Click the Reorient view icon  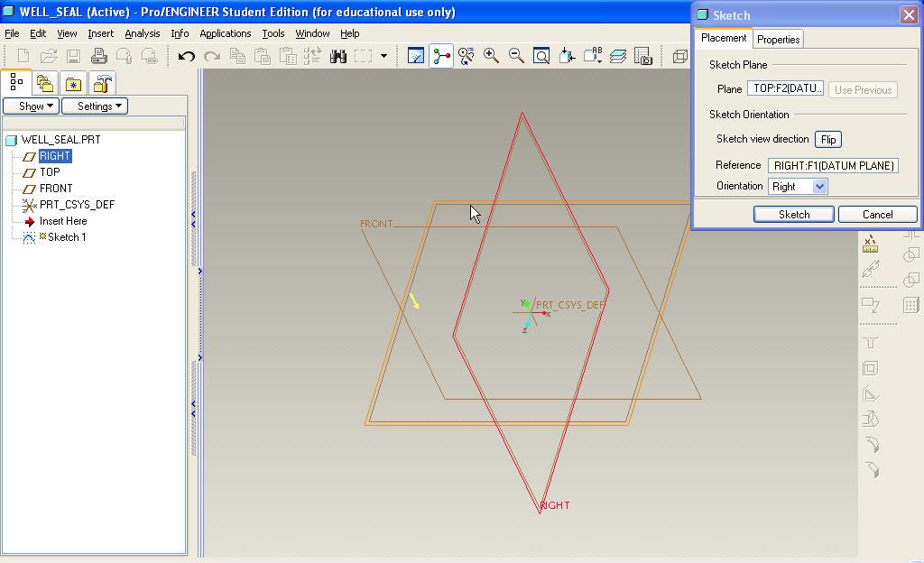[567, 56]
